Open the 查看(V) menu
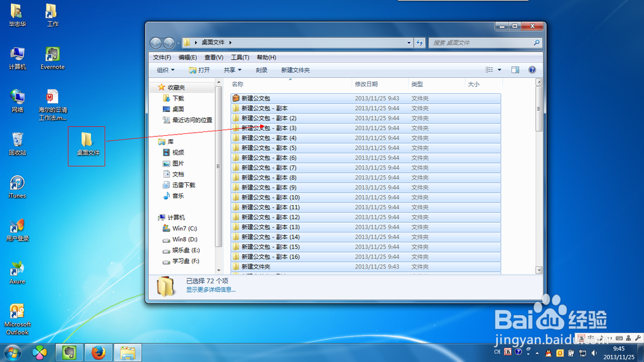The width and height of the screenshot is (644, 362). click(214, 57)
